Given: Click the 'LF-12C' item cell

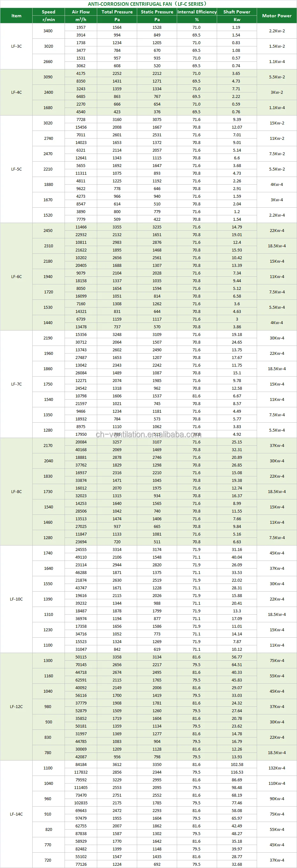Looking at the screenshot, I should 16,707.
